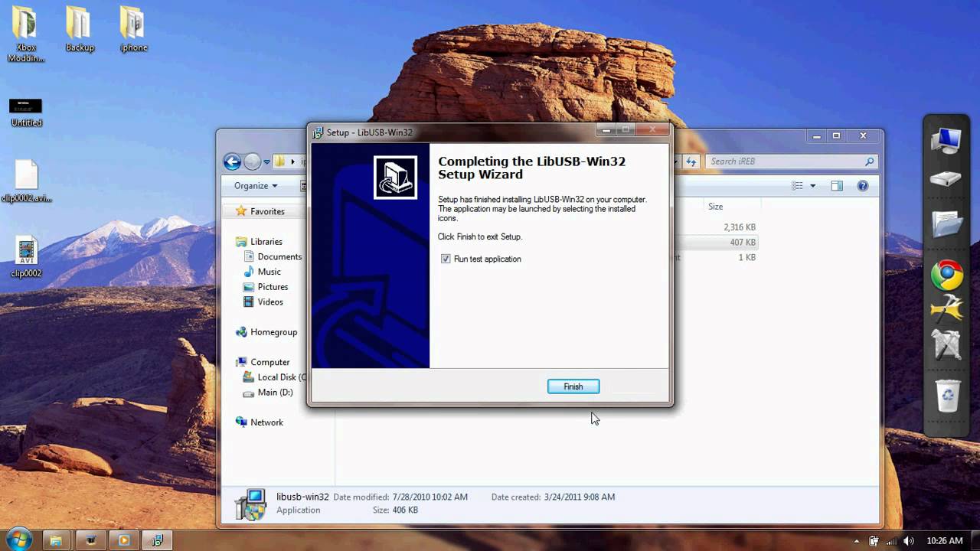The height and width of the screenshot is (551, 980).
Task: Open the Documents library
Action: [x=272, y=257]
